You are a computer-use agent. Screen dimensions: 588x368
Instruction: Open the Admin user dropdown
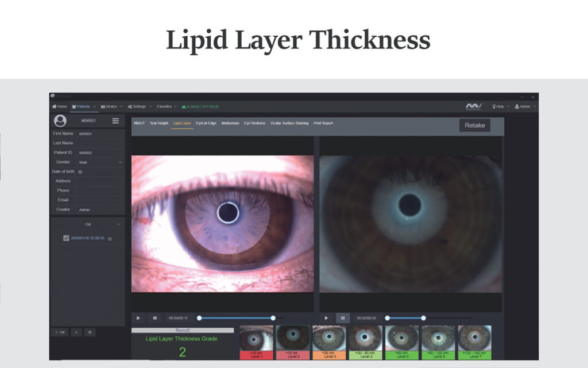tap(525, 106)
